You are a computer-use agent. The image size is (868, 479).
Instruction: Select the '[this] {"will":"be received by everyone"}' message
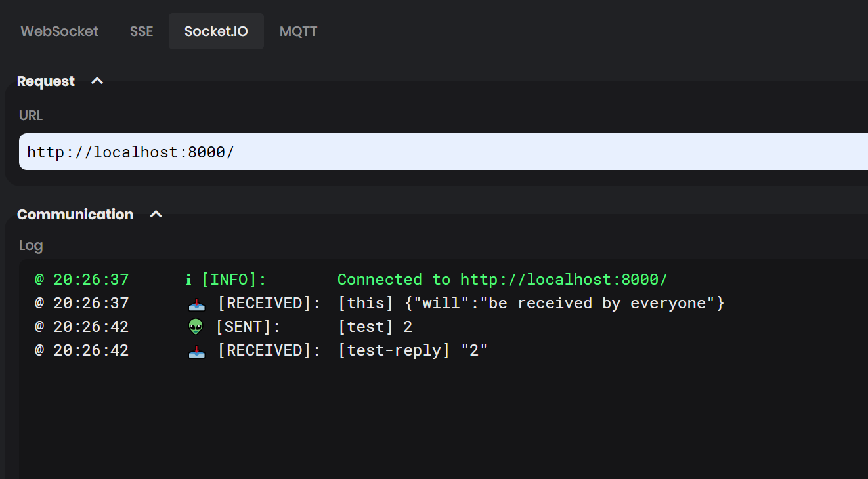[531, 303]
